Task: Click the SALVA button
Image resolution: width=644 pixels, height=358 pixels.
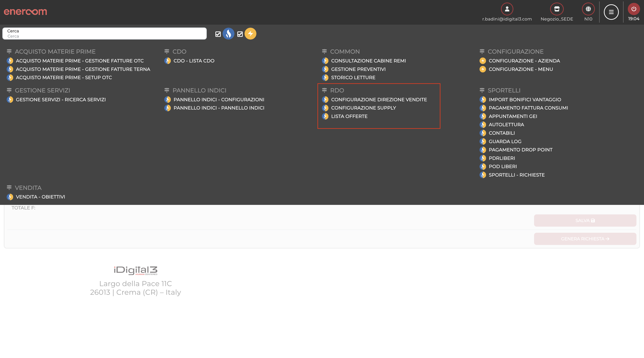Action: click(585, 221)
